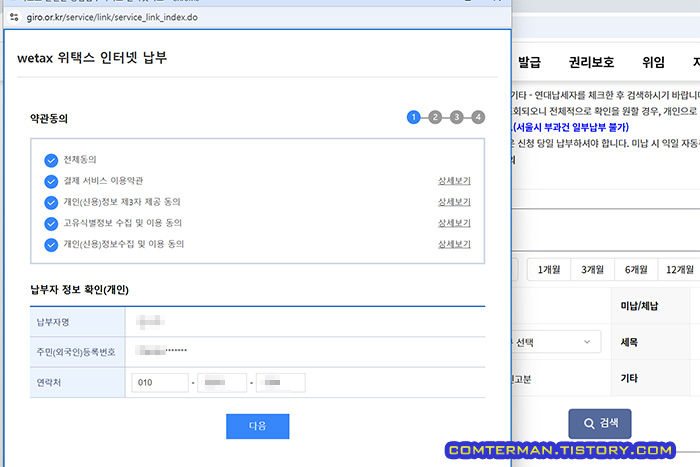Click the 납부자 정보 확인(개인) heading
Viewport: 700px width, 467px height.
(79, 290)
